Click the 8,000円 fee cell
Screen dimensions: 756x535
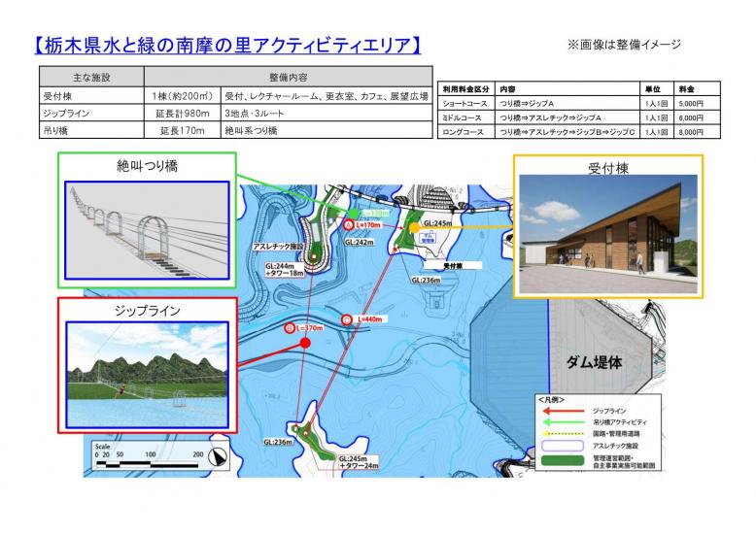click(x=689, y=131)
